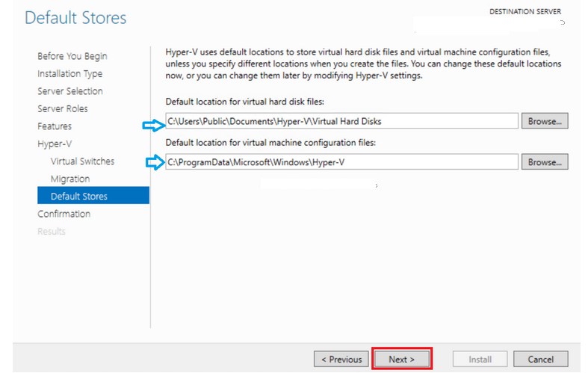Select the Hyper-V step in sidebar
This screenshot has height=373, width=588.
pos(55,144)
